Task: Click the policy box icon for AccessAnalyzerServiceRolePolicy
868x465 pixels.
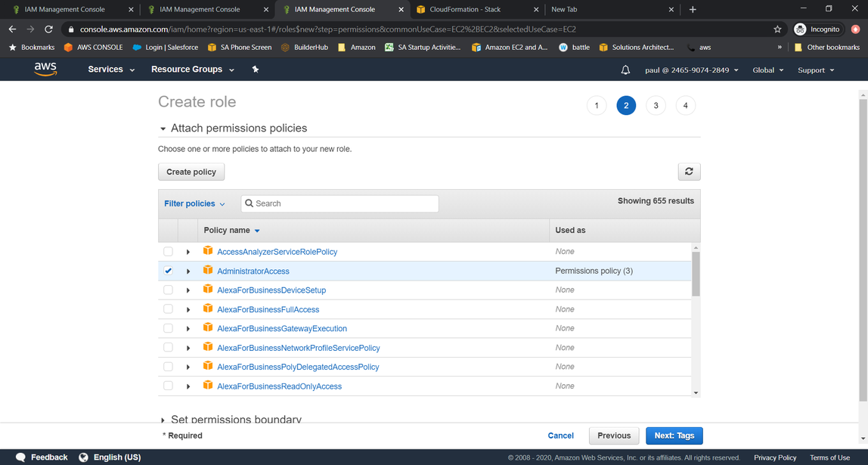Action: pos(208,251)
